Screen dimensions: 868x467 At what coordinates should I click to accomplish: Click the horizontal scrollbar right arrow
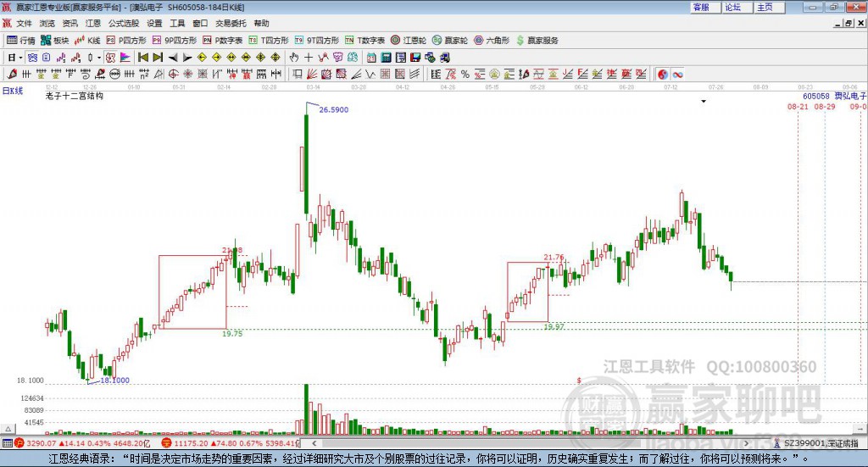[x=746, y=443]
